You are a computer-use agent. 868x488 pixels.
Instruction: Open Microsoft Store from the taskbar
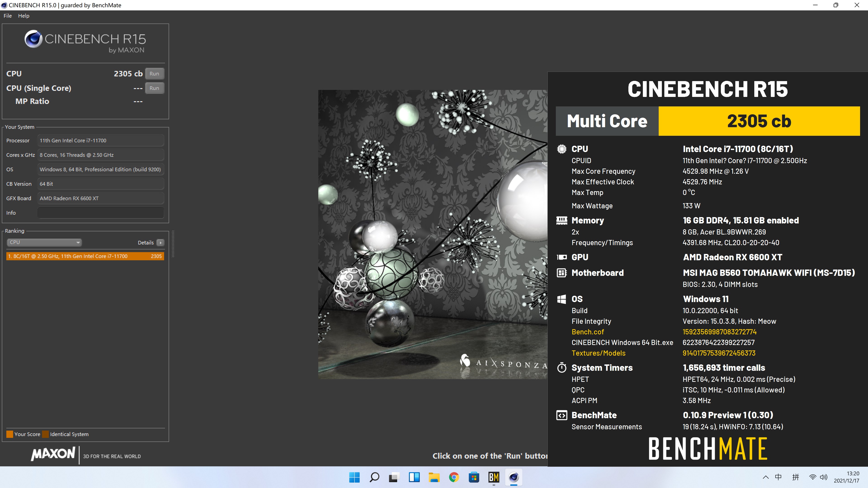click(474, 477)
